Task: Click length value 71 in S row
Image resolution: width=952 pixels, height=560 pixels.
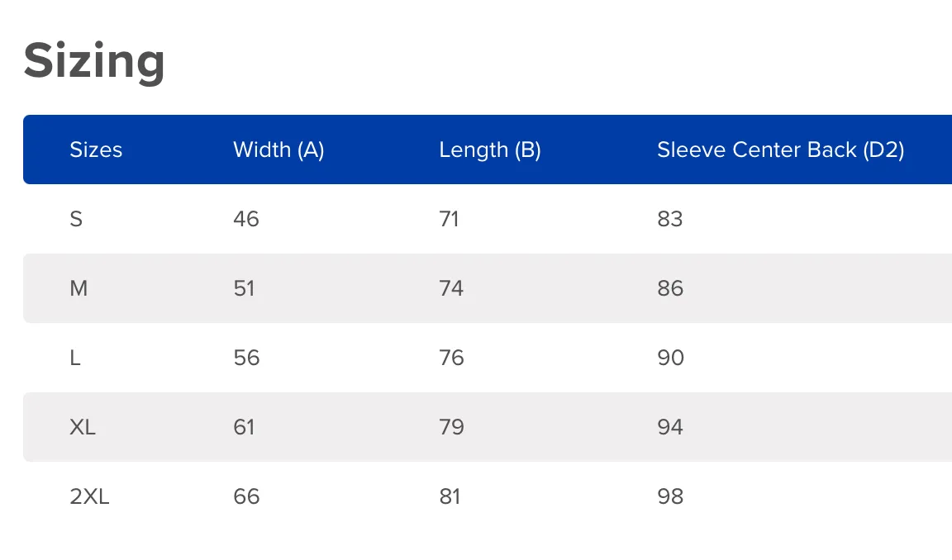Action: pyautogui.click(x=450, y=219)
